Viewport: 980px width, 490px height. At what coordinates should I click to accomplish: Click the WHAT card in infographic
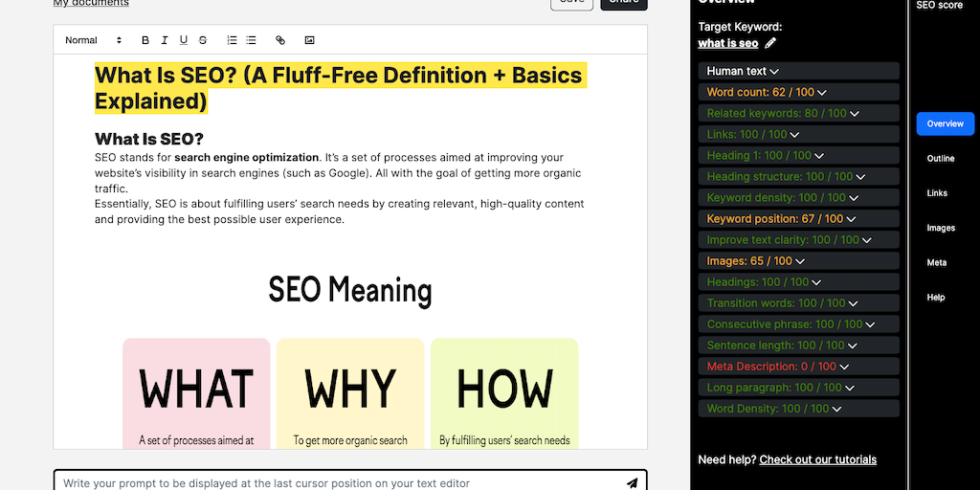[196, 393]
